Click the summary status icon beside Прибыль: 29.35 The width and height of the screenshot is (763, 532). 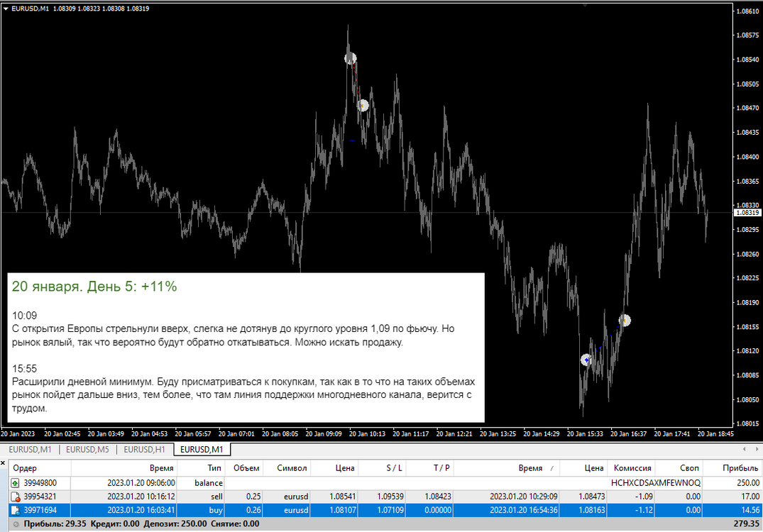tap(16, 524)
